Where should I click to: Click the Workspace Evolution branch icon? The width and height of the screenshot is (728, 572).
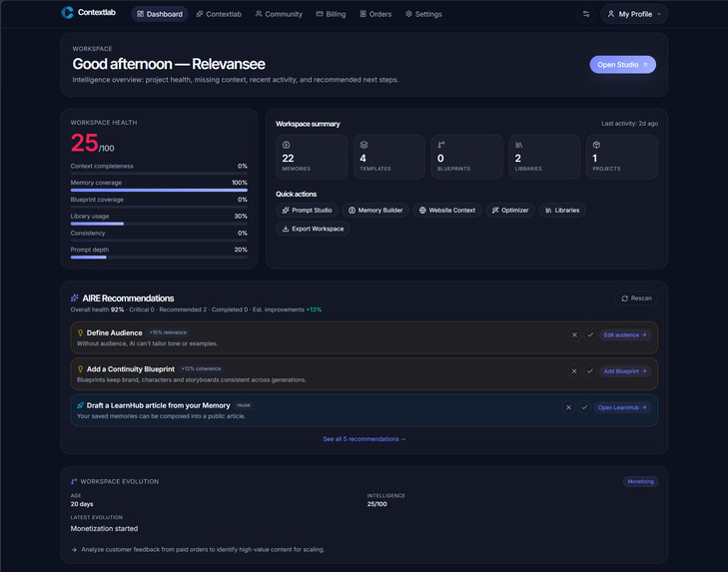click(74, 481)
